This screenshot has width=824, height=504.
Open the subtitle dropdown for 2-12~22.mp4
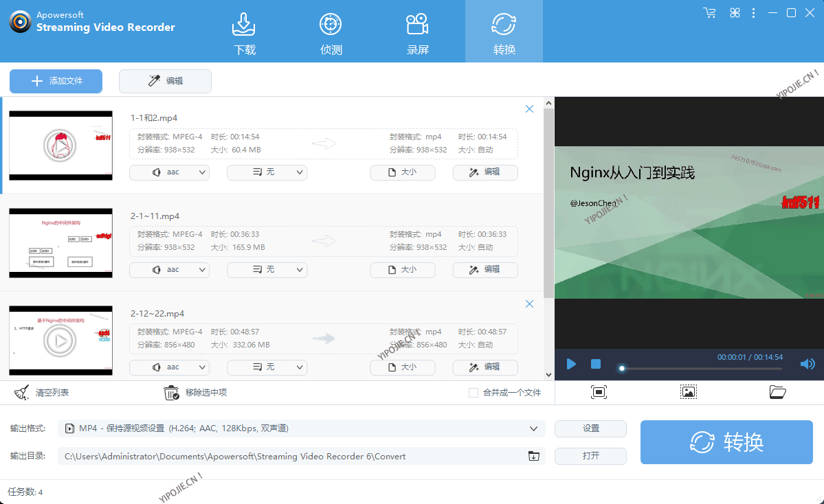point(267,367)
